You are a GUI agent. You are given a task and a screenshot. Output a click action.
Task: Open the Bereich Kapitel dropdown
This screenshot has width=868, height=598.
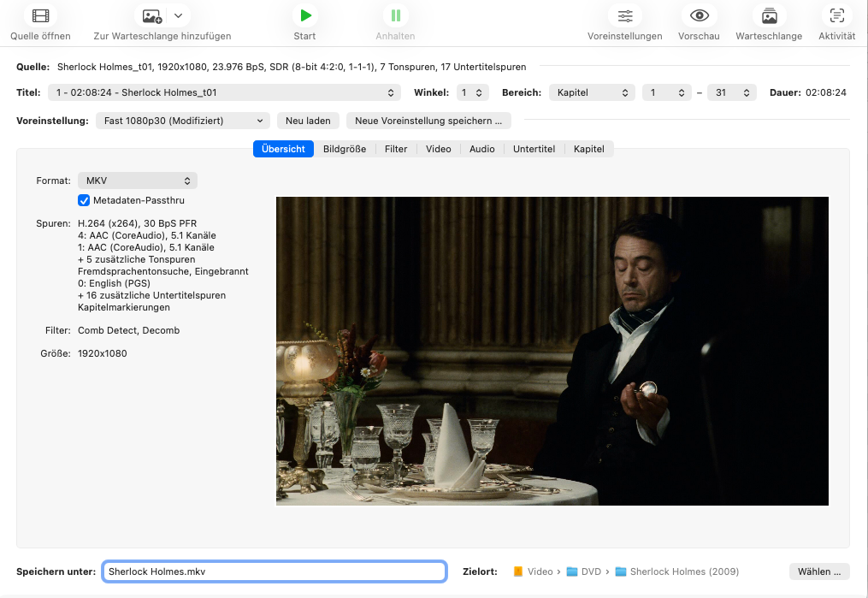(592, 92)
